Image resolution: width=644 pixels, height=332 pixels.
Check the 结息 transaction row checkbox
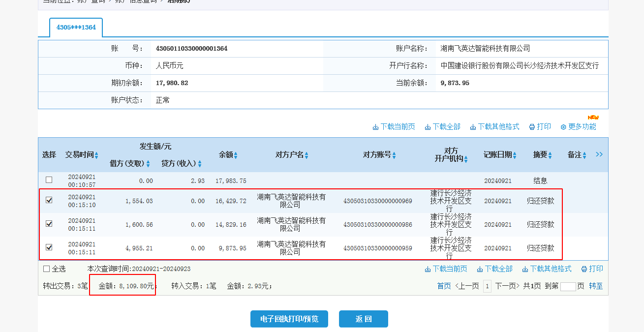(49, 180)
